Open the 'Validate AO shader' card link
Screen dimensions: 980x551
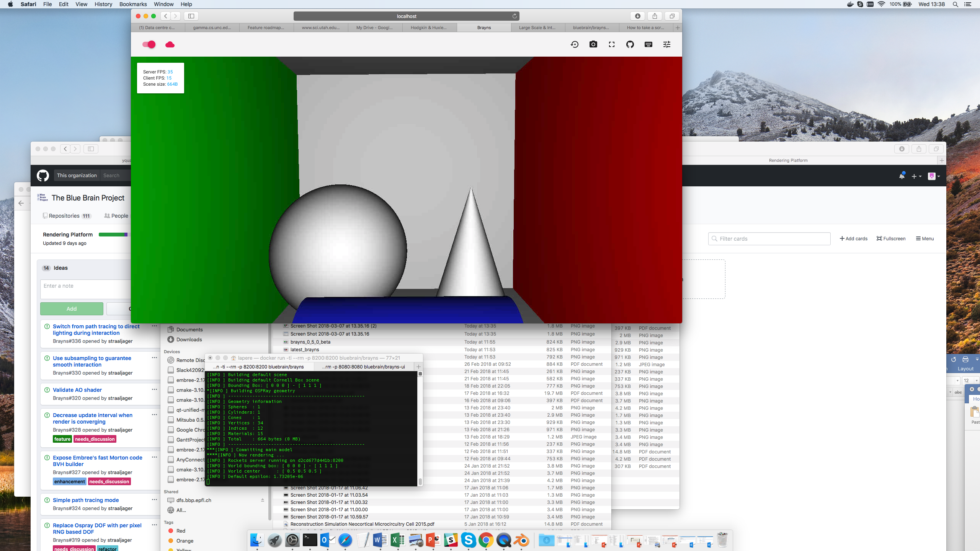pyautogui.click(x=77, y=390)
